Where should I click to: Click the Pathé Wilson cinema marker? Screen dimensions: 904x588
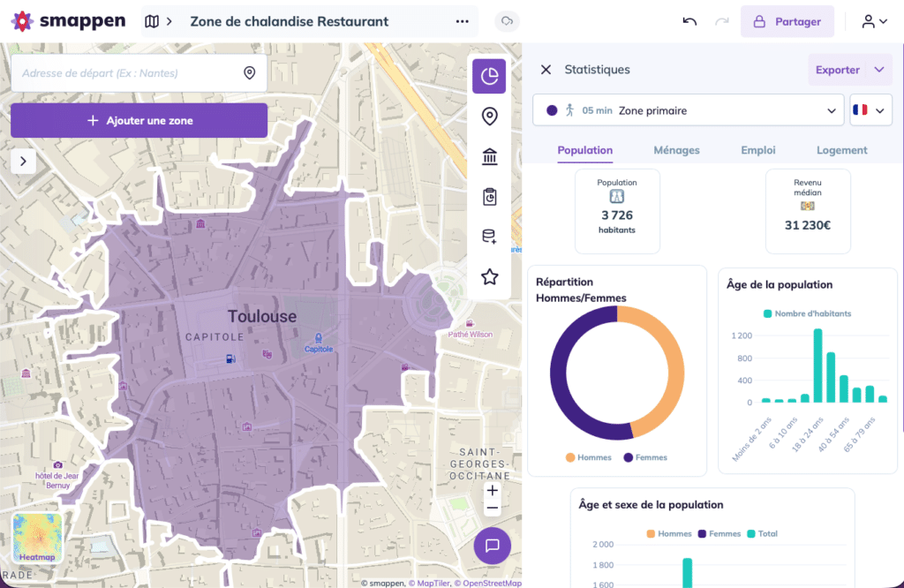(x=470, y=323)
